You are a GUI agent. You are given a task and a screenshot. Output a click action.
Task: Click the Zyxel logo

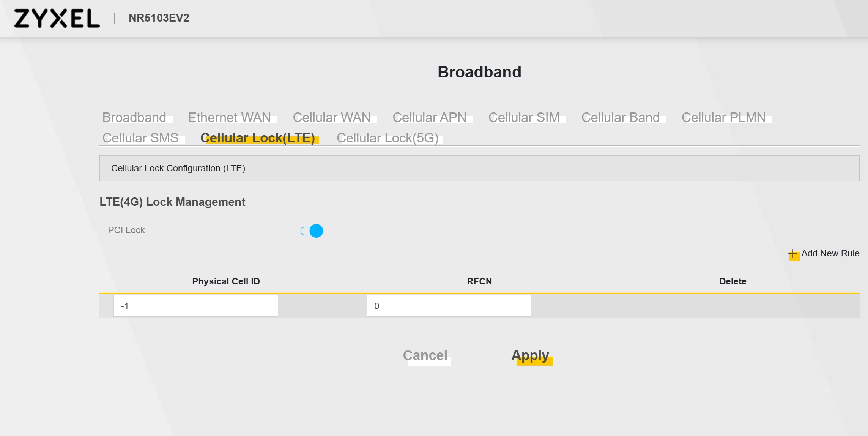tap(57, 18)
